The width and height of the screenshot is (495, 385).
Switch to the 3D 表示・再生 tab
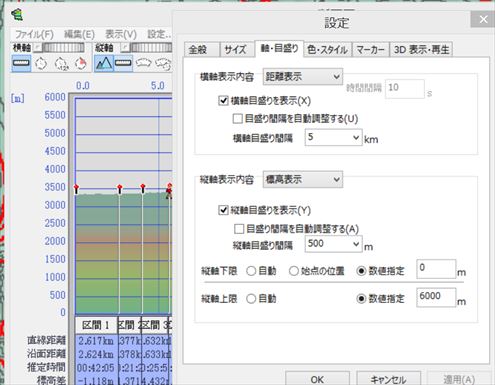tap(421, 50)
